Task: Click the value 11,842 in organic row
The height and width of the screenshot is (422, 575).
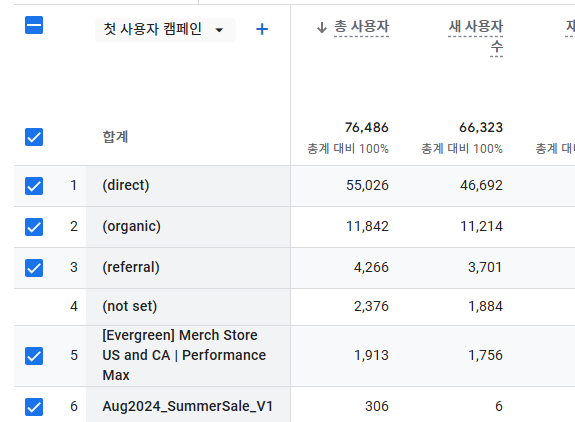Action: click(367, 227)
